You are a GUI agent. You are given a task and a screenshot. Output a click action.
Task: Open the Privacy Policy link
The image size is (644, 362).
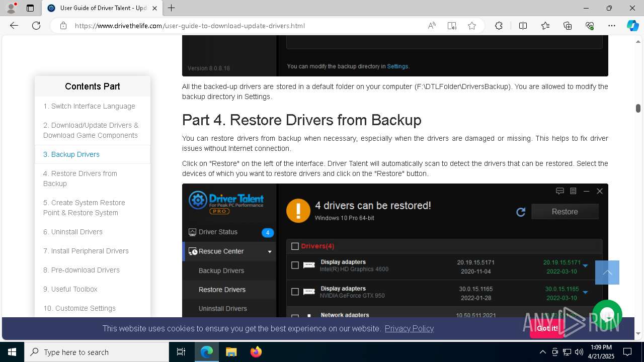(x=409, y=328)
